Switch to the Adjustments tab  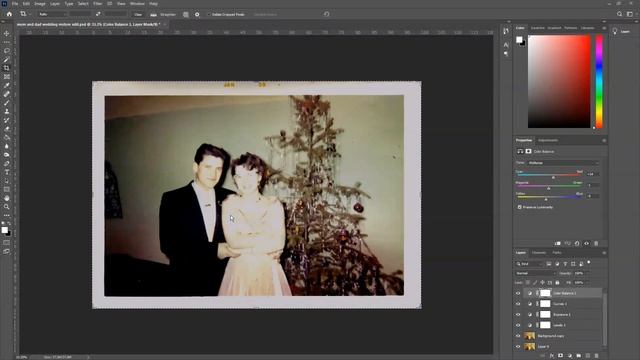pyautogui.click(x=548, y=140)
